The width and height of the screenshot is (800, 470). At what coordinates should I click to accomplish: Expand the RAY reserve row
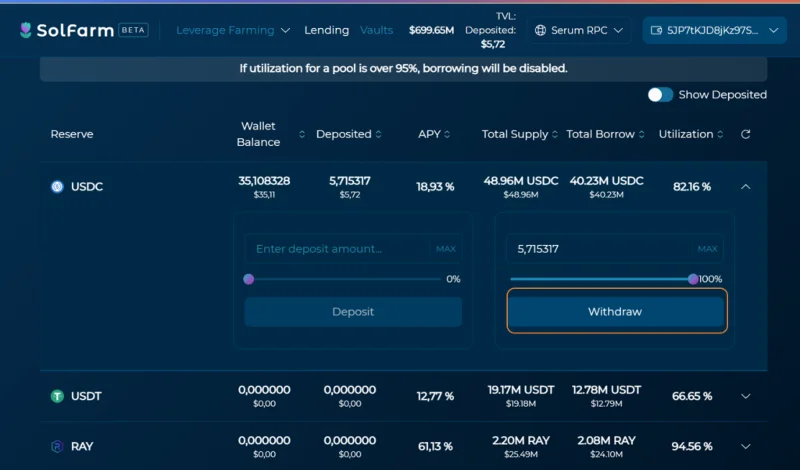(745, 447)
